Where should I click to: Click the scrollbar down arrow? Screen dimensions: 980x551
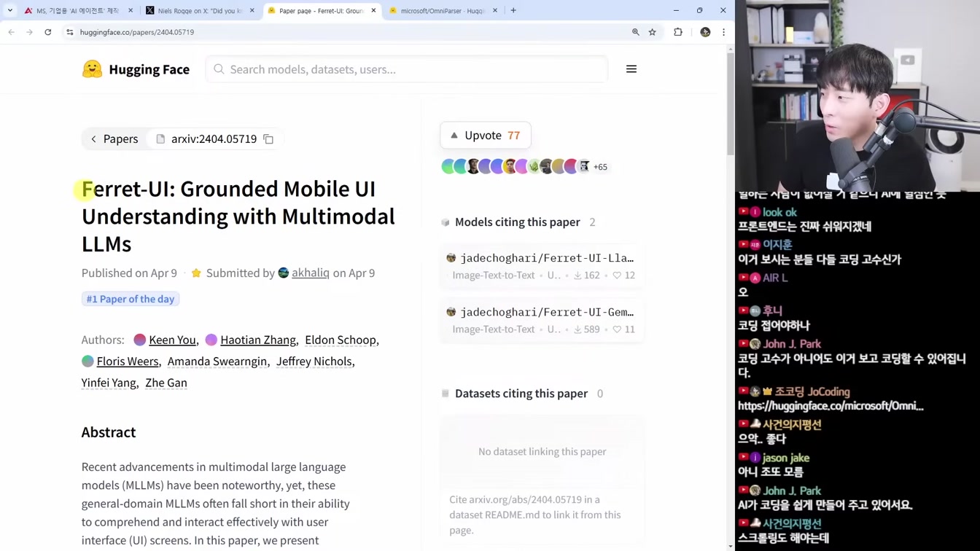[x=731, y=546]
